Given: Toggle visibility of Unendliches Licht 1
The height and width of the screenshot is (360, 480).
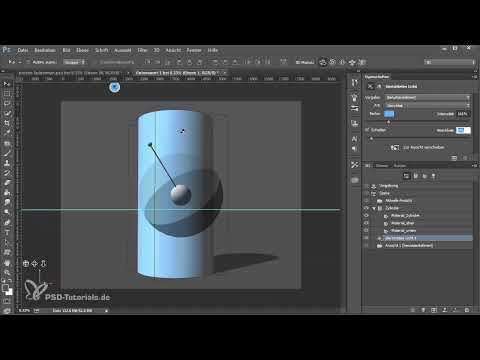Looking at the screenshot, I should pyautogui.click(x=367, y=238).
